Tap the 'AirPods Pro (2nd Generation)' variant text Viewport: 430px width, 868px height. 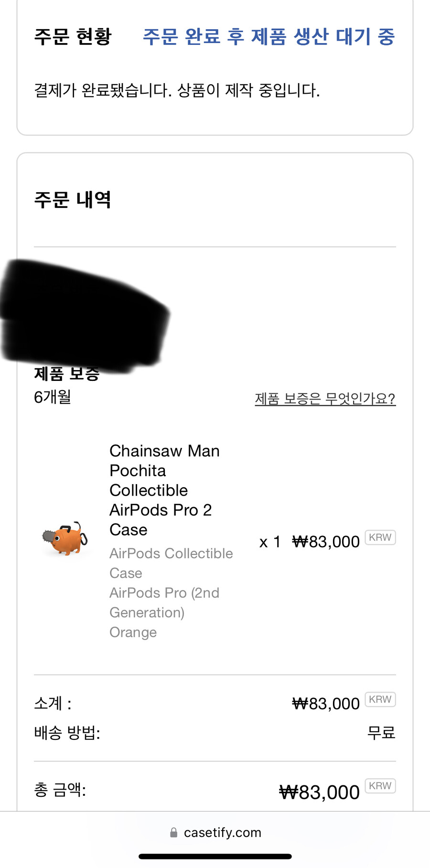[x=164, y=603]
